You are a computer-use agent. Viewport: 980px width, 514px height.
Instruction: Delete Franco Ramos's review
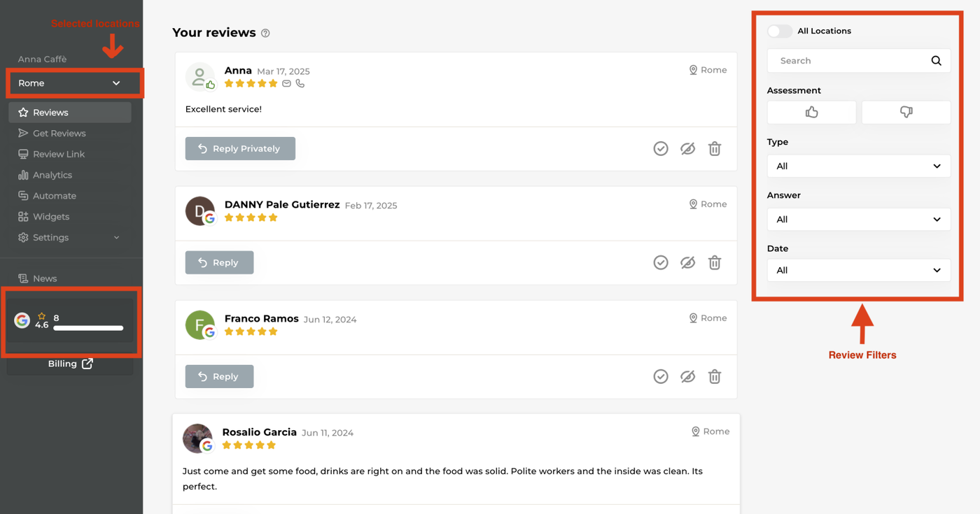click(714, 376)
